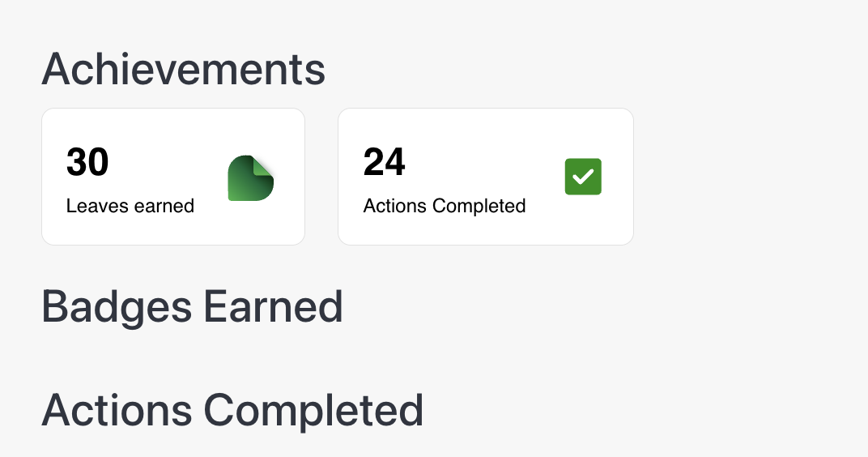This screenshot has height=457, width=868.
Task: Click the "Actions Completed" label under 24
Action: click(445, 206)
